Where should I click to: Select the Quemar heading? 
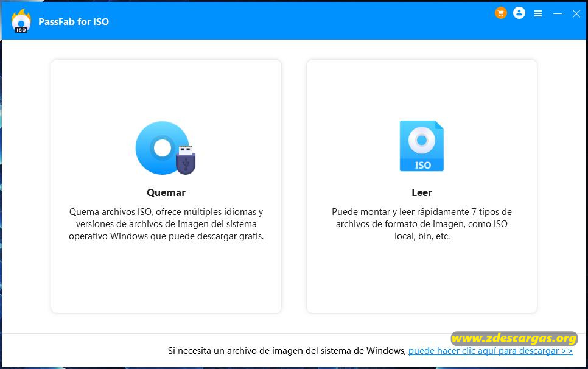[x=166, y=192]
